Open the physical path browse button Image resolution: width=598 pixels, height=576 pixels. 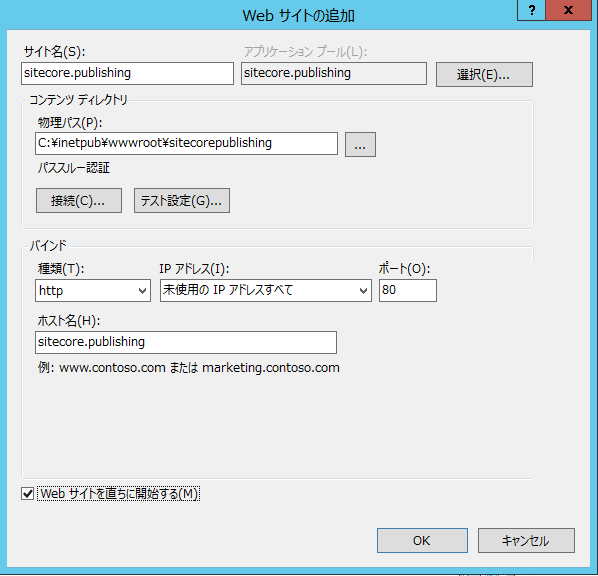pyautogui.click(x=360, y=144)
